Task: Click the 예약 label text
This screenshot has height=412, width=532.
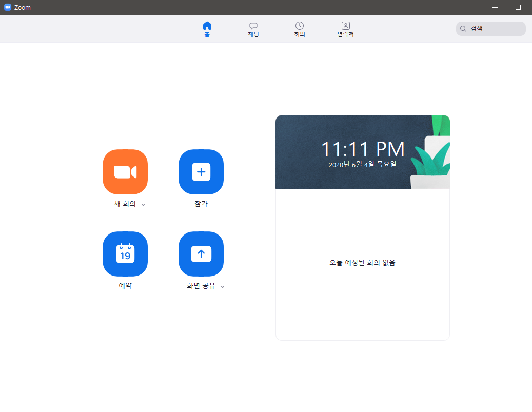Action: coord(125,286)
